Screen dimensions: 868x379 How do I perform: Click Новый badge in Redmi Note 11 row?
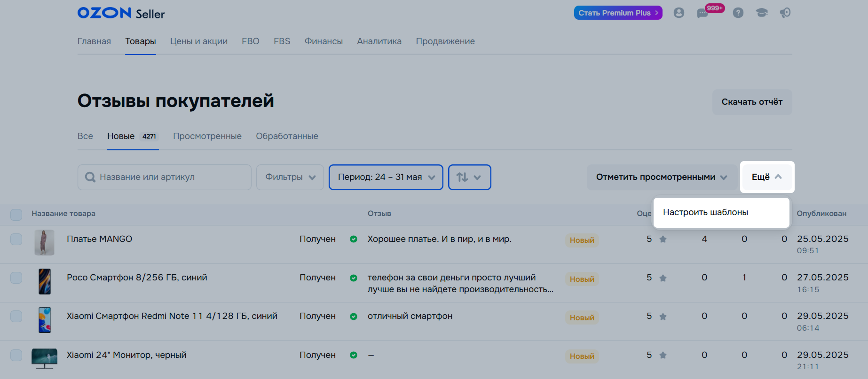[x=582, y=317]
